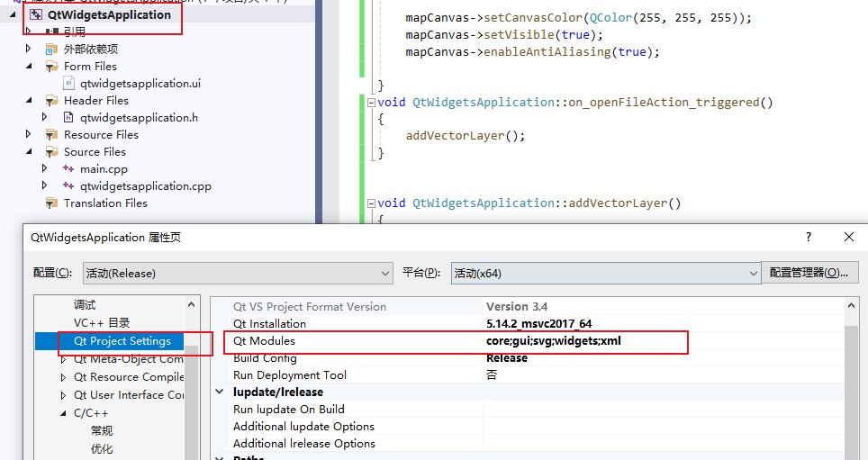Screen dimensions: 868x460
Task: Click the Run Deployment Tool value 否
Action: pyautogui.click(x=492, y=375)
